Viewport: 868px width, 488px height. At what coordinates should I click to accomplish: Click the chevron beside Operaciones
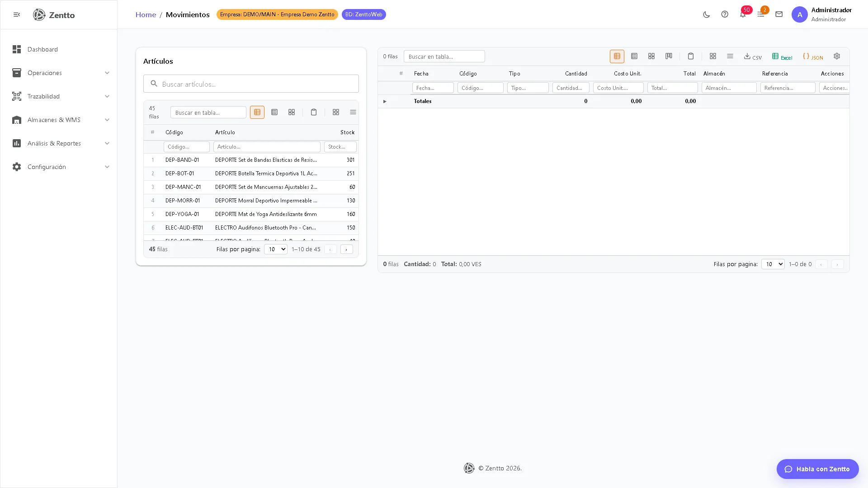point(107,73)
